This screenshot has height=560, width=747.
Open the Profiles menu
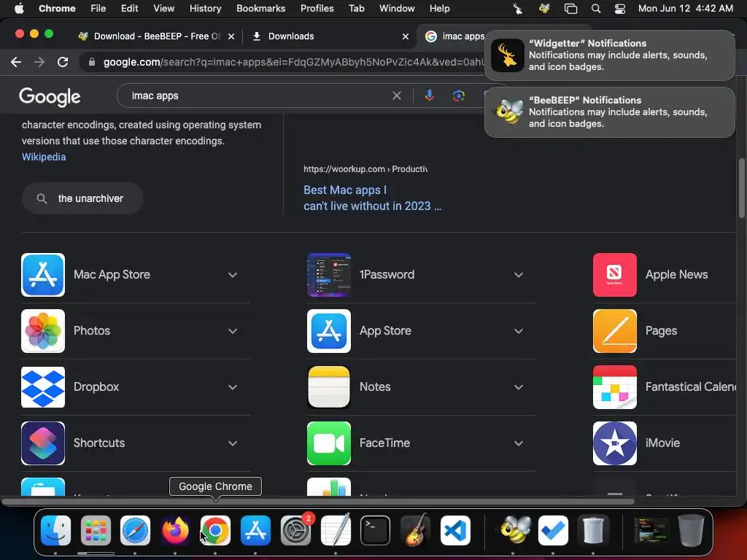click(317, 9)
